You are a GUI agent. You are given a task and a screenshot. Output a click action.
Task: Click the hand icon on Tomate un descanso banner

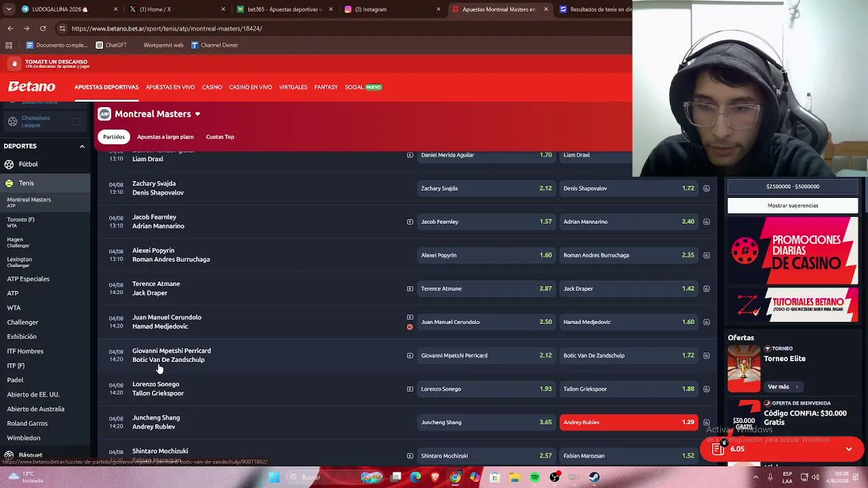coord(14,64)
